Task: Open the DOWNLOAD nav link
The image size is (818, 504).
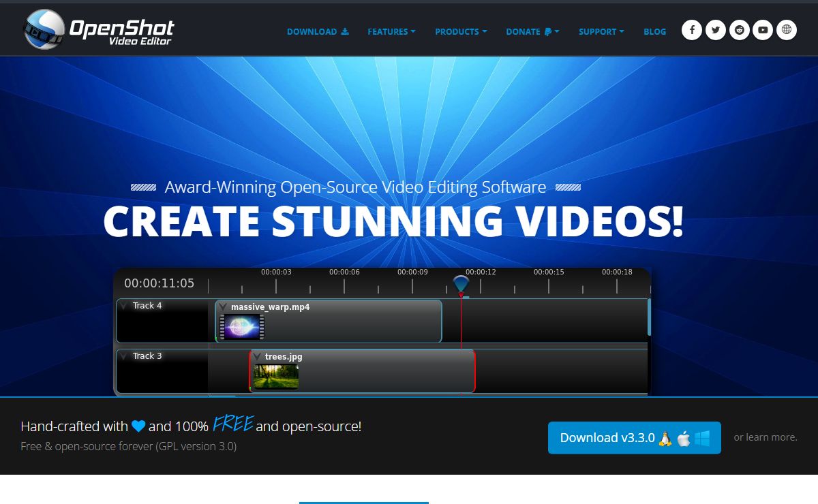Action: (318, 31)
